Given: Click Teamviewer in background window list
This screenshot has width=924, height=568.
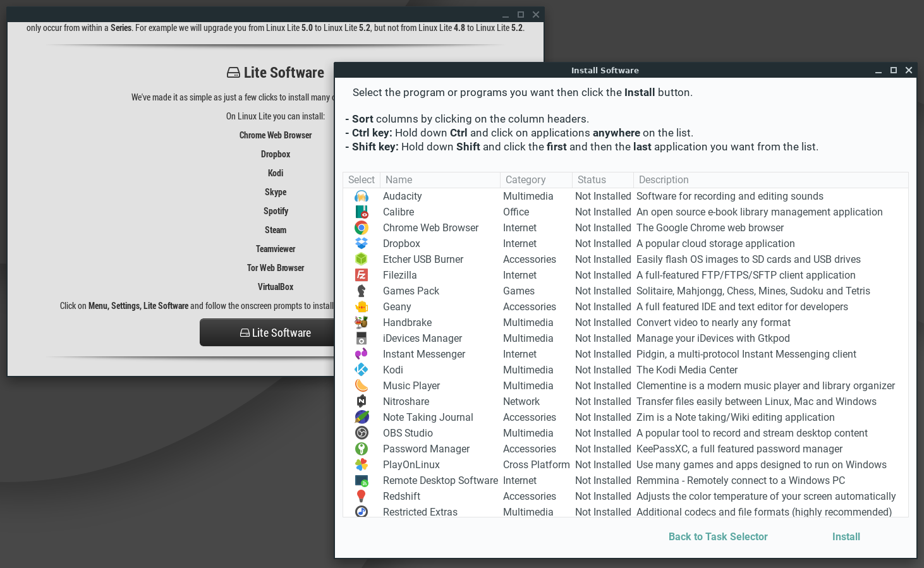Looking at the screenshot, I should 276,249.
